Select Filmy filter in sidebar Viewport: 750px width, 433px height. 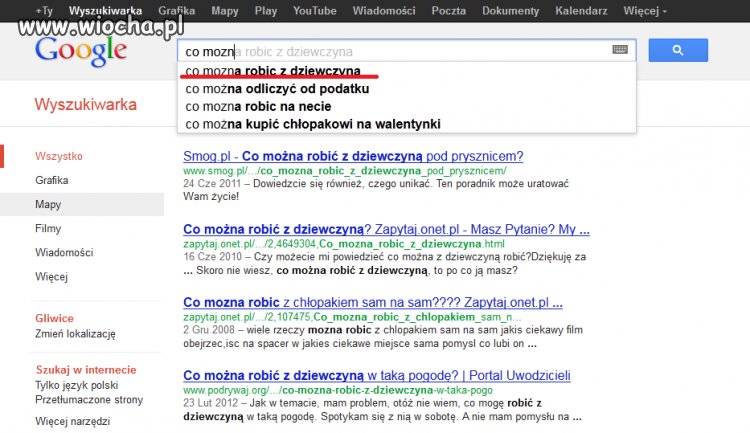click(x=48, y=228)
